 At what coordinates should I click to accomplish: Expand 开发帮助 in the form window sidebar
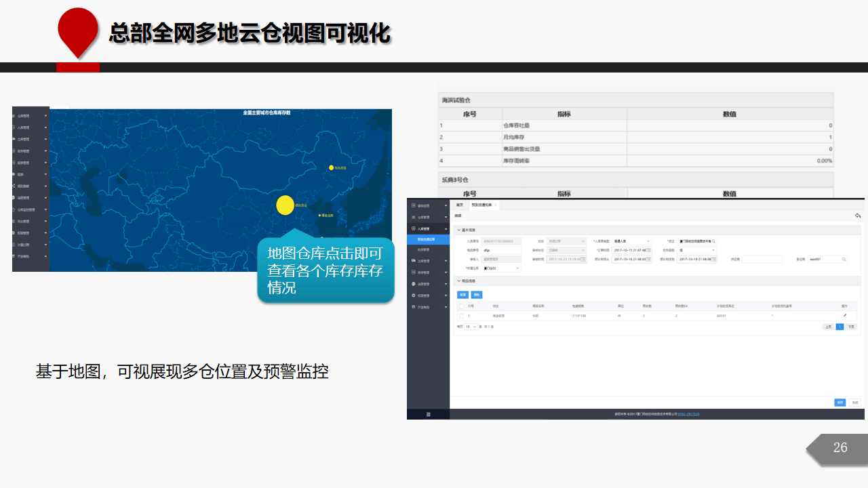pos(428,307)
